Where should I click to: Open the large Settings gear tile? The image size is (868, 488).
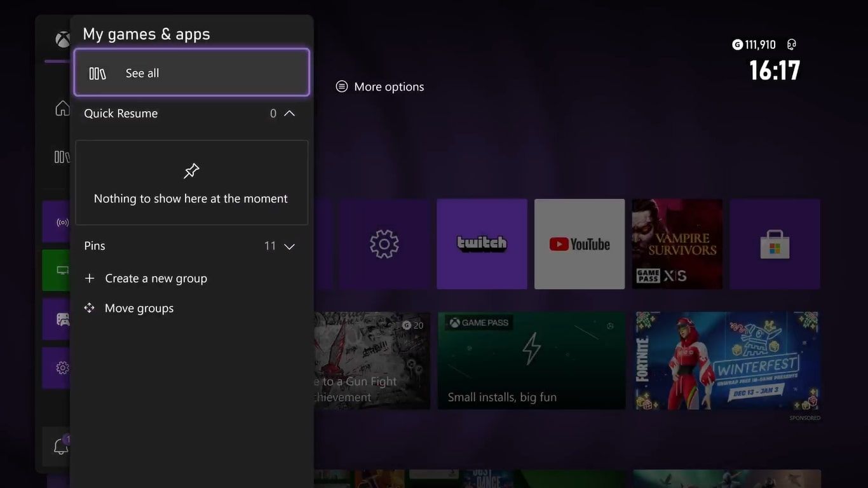tap(384, 244)
